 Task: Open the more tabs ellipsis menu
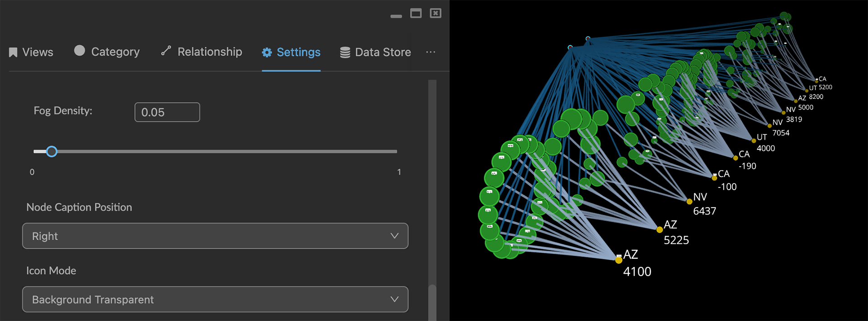tap(430, 52)
